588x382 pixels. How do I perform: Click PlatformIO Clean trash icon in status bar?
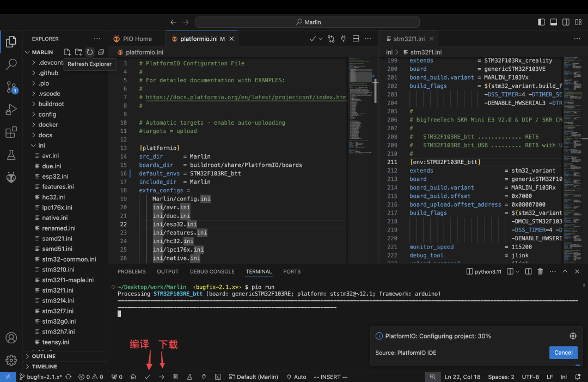[175, 377]
